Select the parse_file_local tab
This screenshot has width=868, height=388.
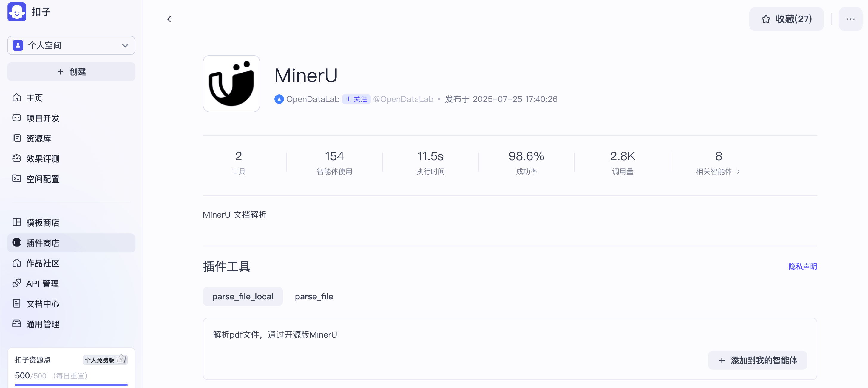(243, 296)
